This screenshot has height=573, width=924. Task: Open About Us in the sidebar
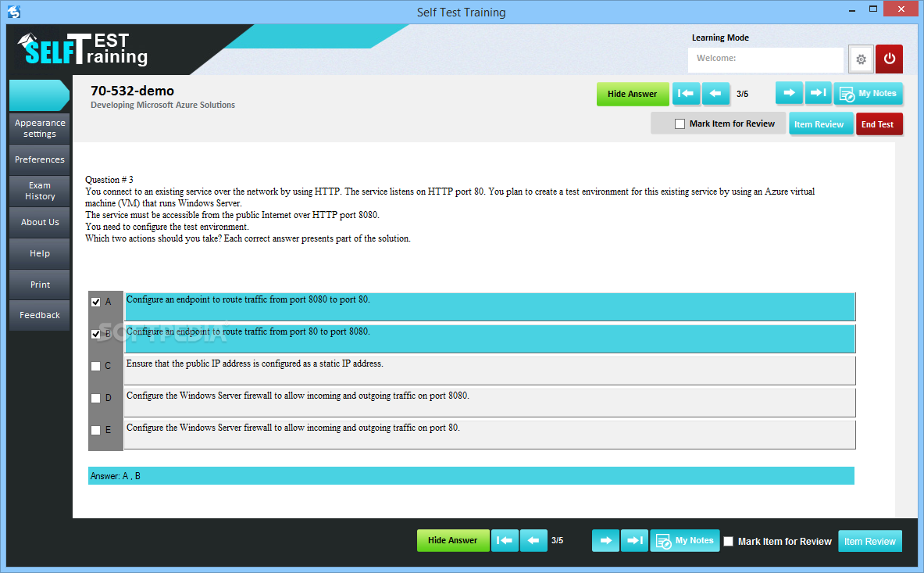pyautogui.click(x=40, y=222)
